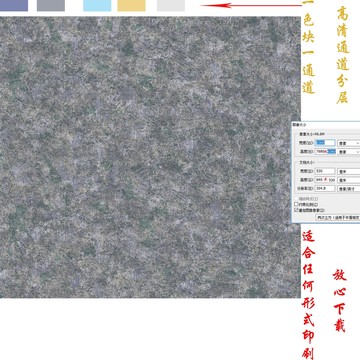Click the pixel height input field
Viewport: 360px width, 360px height.
[x=325, y=151]
